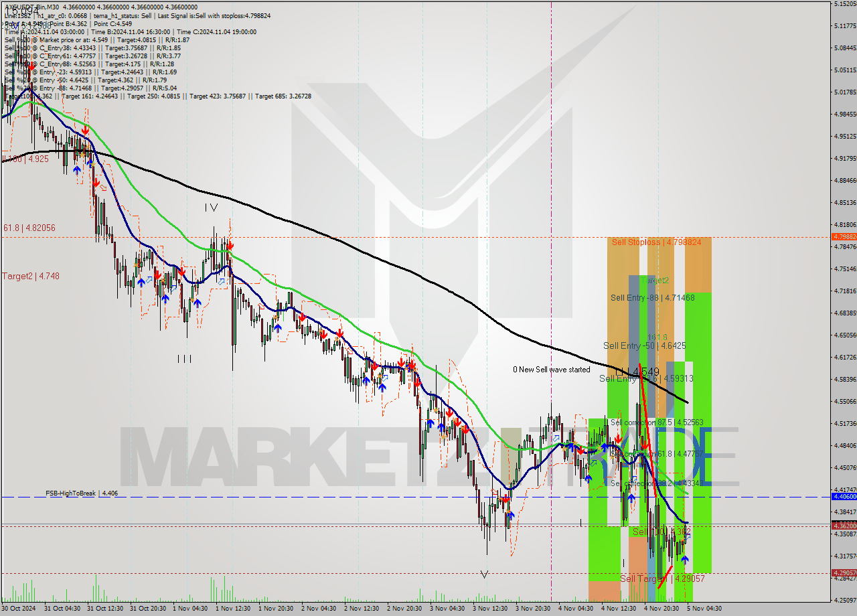Click the '3 Nov 20:30' time axis label
This screenshot has width=857, height=616.
click(x=532, y=609)
